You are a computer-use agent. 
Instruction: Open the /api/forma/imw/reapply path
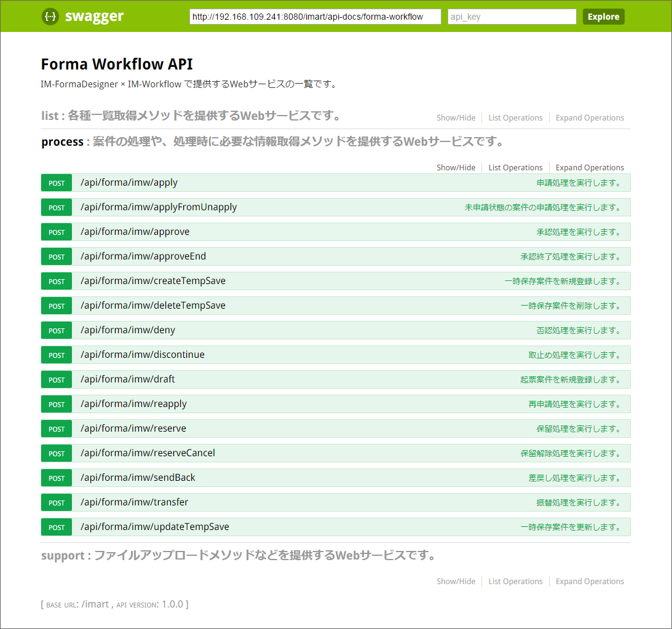point(133,403)
